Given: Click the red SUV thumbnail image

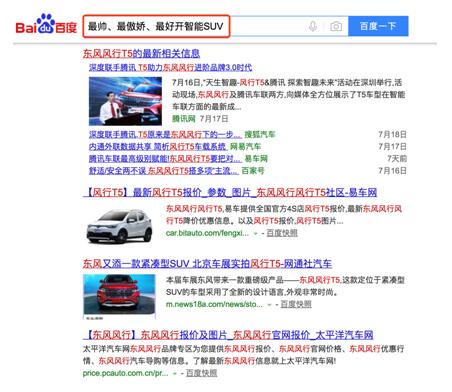Looking at the screenshot, I should tap(119, 297).
